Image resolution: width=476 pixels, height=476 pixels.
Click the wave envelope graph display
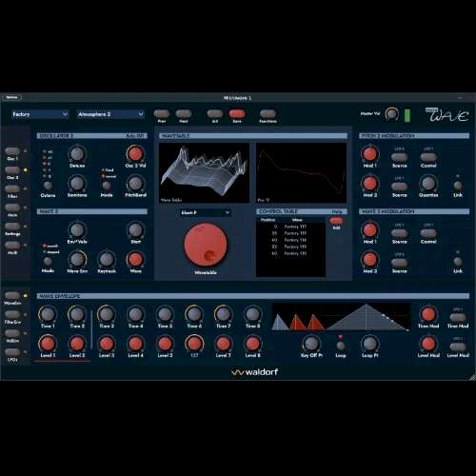pos(342,317)
